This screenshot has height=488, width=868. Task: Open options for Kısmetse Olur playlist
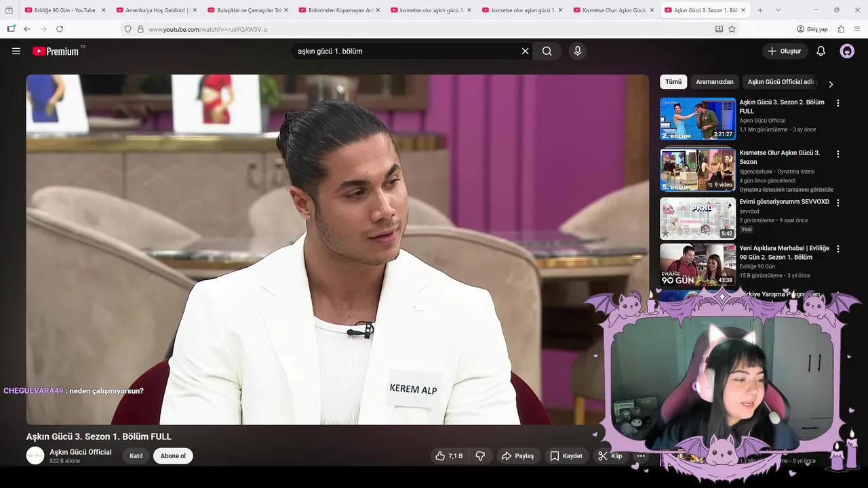click(x=837, y=154)
